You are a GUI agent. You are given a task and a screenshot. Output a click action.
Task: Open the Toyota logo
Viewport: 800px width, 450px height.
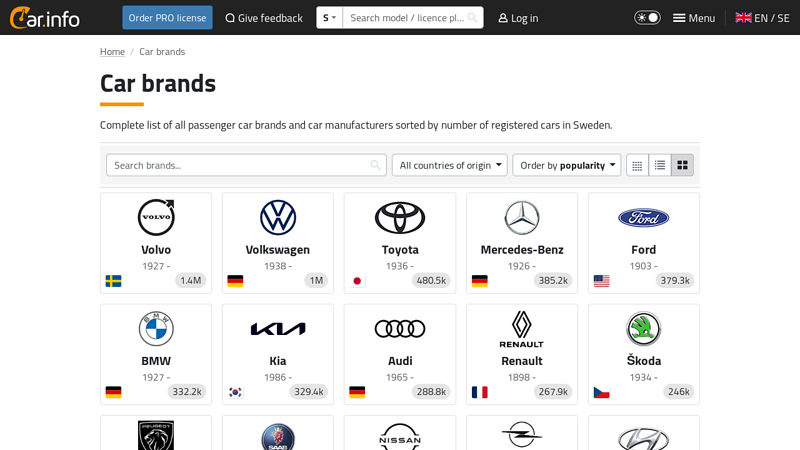400,217
